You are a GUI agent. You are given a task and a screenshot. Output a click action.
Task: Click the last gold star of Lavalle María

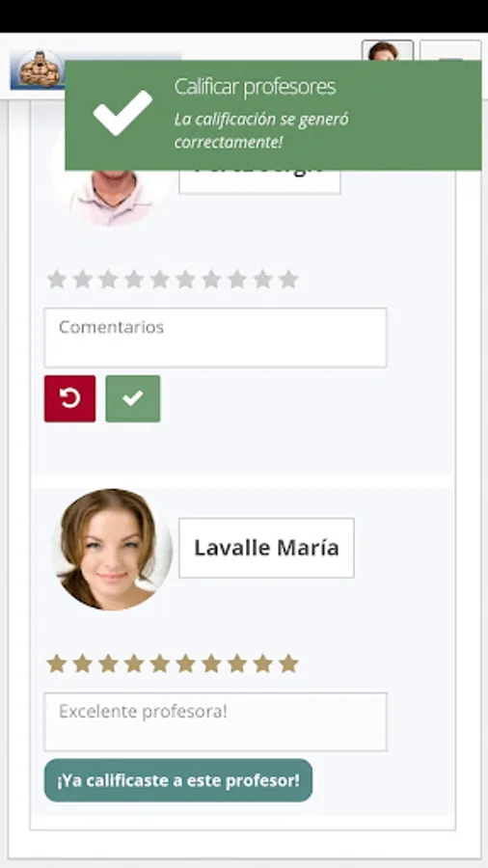coord(288,664)
